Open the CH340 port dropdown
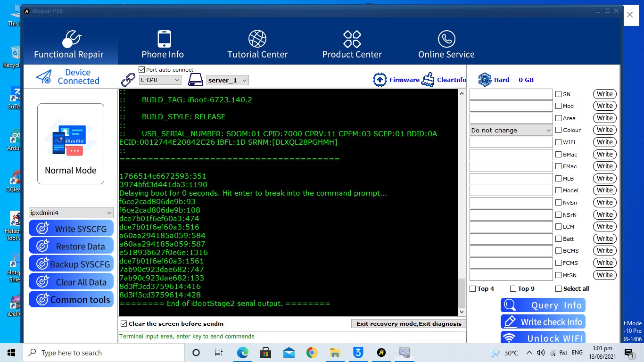 pyautogui.click(x=160, y=80)
